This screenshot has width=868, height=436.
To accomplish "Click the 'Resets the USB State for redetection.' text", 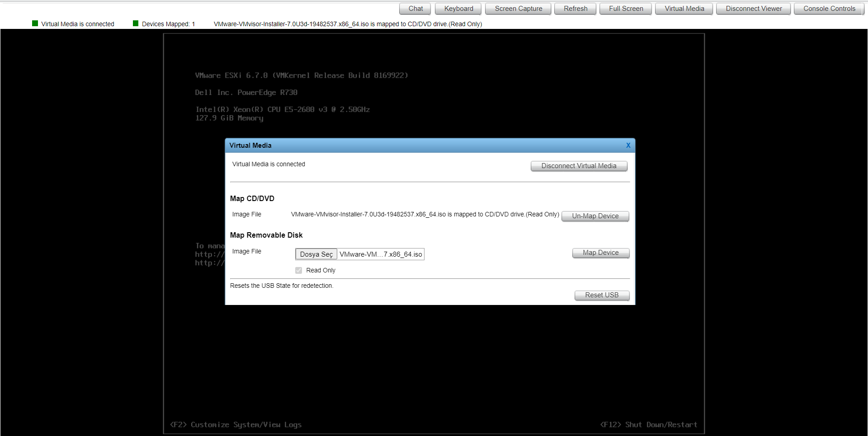I will pos(282,286).
